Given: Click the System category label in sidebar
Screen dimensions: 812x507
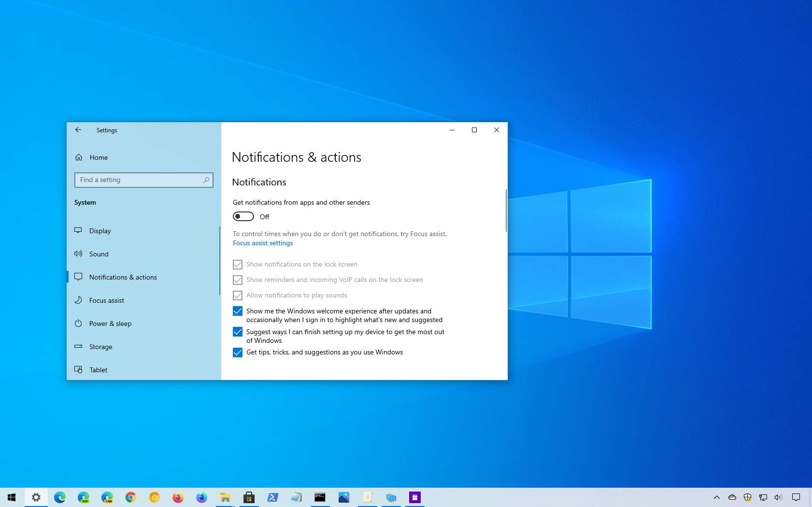Looking at the screenshot, I should click(x=85, y=202).
